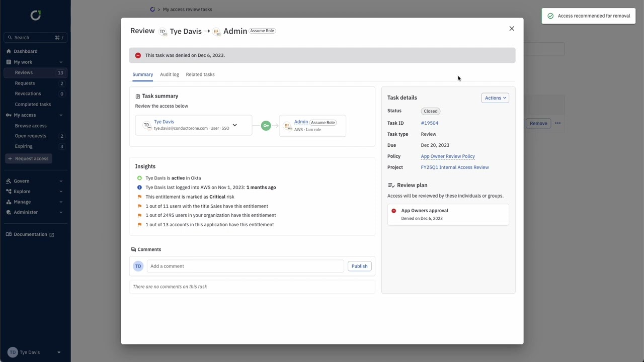Close the review dialog with the X icon
The image size is (644, 362).
click(512, 29)
